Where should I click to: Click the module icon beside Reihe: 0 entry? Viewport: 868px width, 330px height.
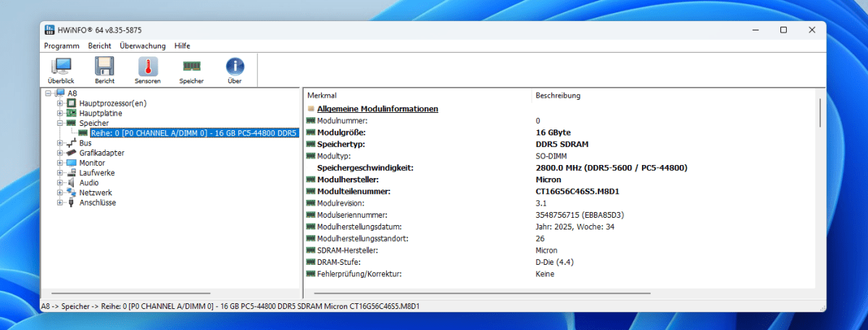coord(83,133)
